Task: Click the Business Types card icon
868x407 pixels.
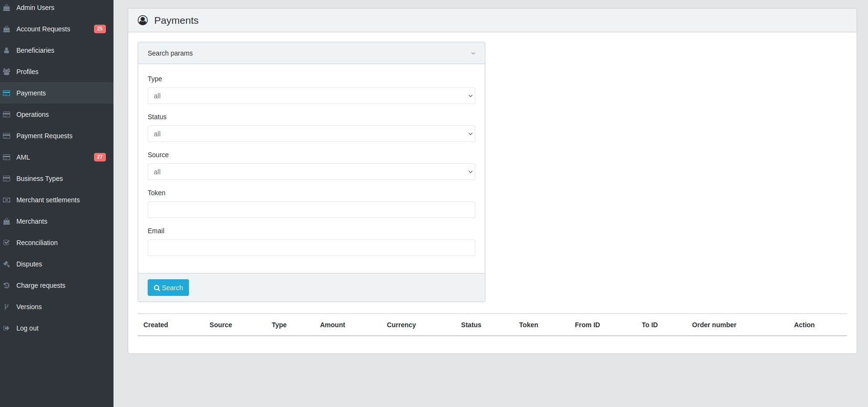Action: click(x=7, y=179)
